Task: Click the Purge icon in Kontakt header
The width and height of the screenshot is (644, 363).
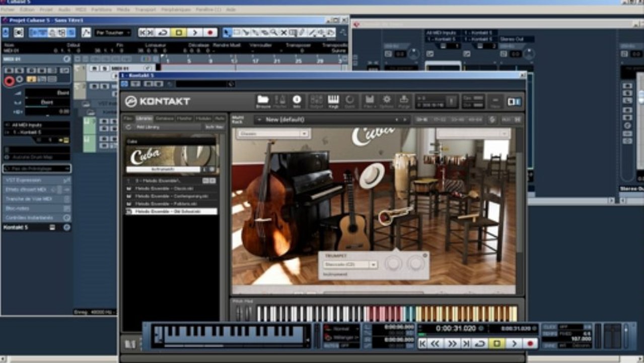Action: [404, 101]
